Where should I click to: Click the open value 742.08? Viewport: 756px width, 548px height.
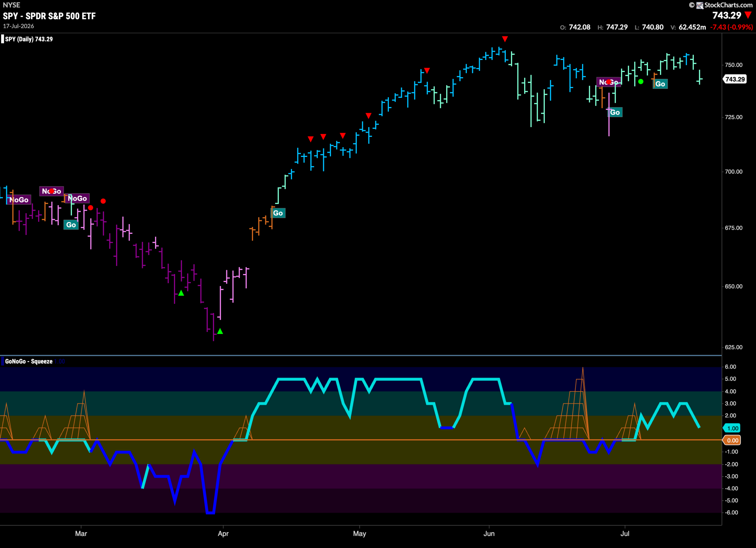580,27
